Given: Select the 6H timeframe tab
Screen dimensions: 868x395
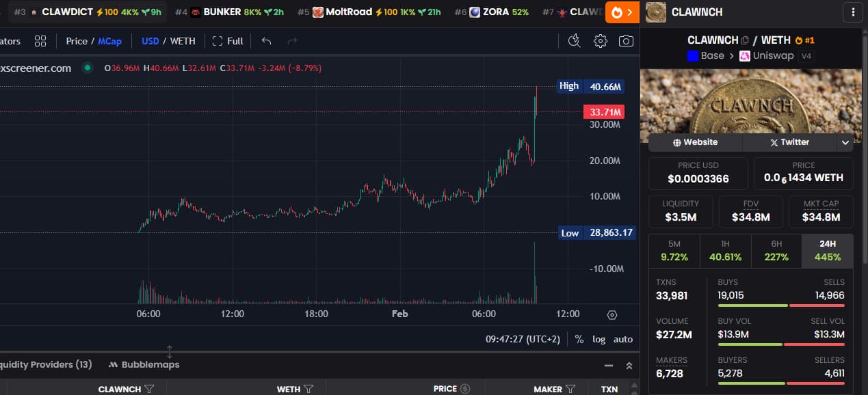Looking at the screenshot, I should point(776,251).
